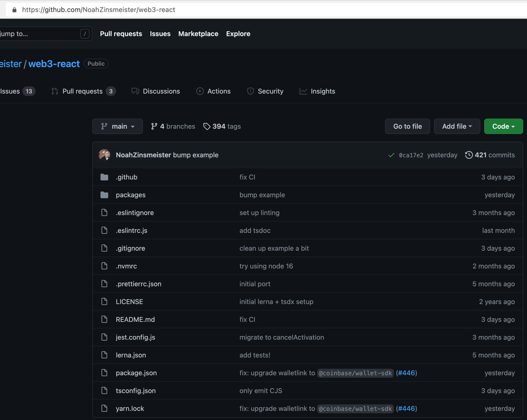Open the LICENSE file
The height and width of the screenshot is (420, 527).
click(x=129, y=301)
